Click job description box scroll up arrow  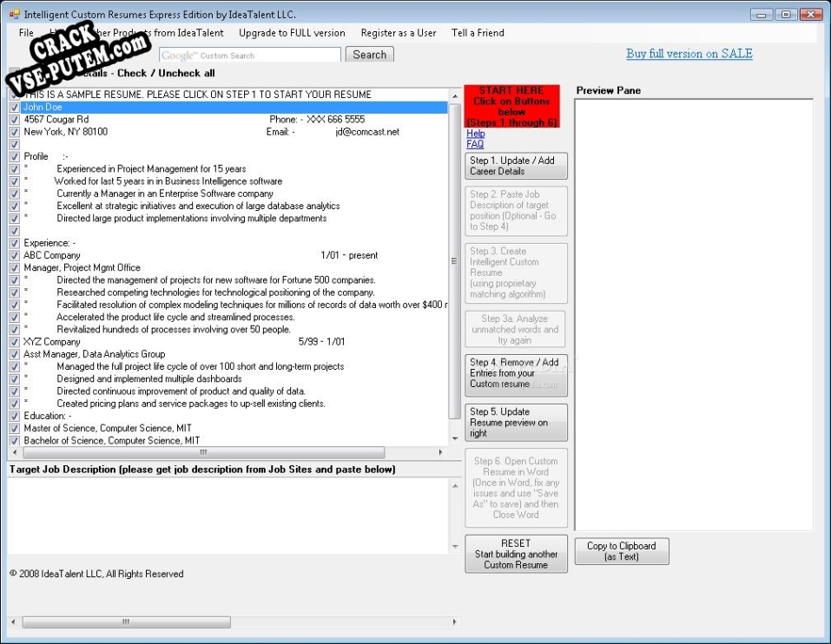455,485
